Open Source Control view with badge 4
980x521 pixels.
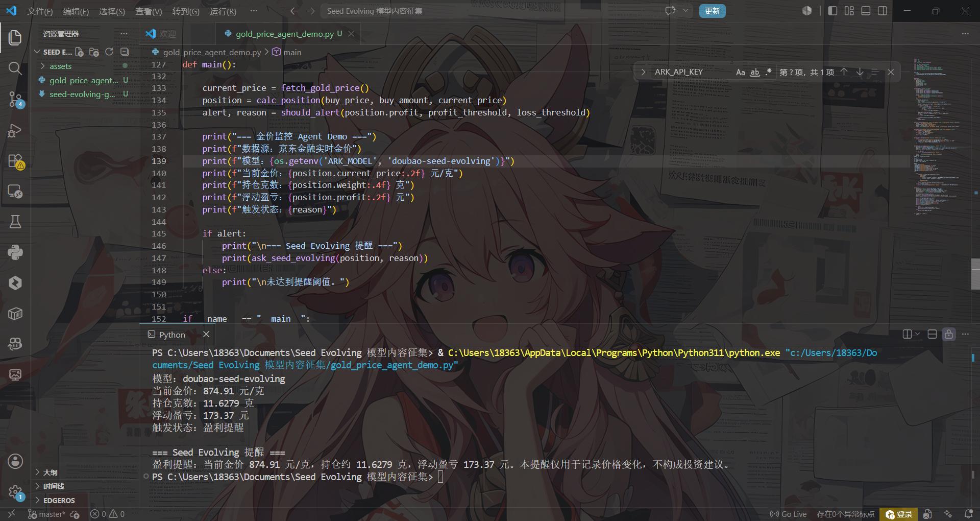tap(15, 99)
